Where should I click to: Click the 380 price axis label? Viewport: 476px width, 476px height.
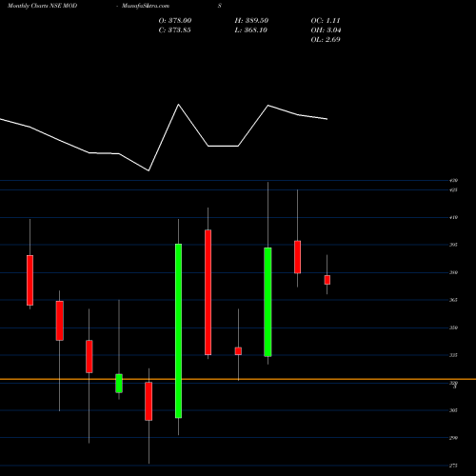(x=453, y=272)
